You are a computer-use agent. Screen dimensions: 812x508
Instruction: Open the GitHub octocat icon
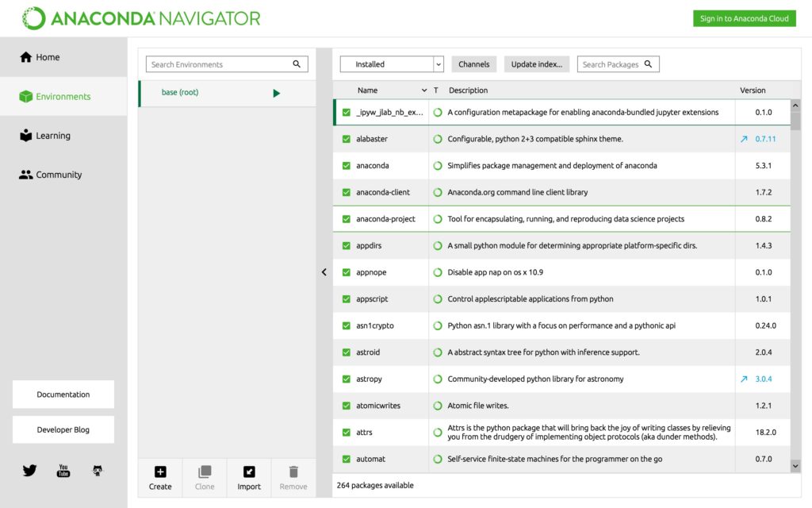(98, 470)
